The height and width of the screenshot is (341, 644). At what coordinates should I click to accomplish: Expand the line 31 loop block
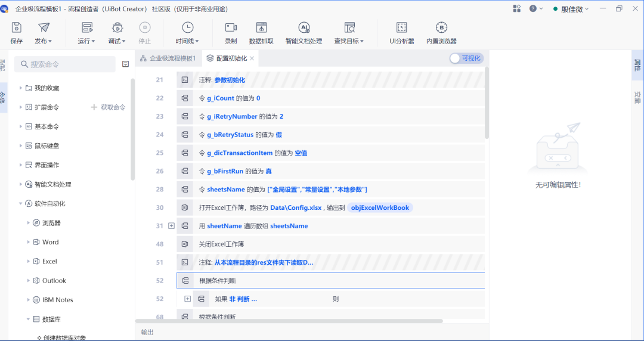tap(172, 226)
